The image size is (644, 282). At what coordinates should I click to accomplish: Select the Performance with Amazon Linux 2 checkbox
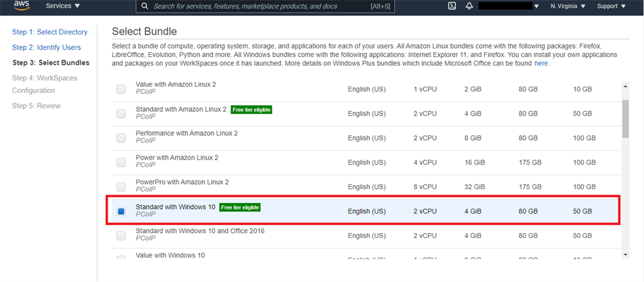[121, 138]
